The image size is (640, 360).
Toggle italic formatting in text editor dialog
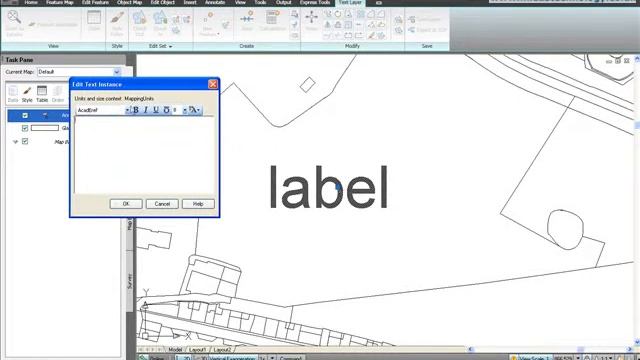coord(146,110)
